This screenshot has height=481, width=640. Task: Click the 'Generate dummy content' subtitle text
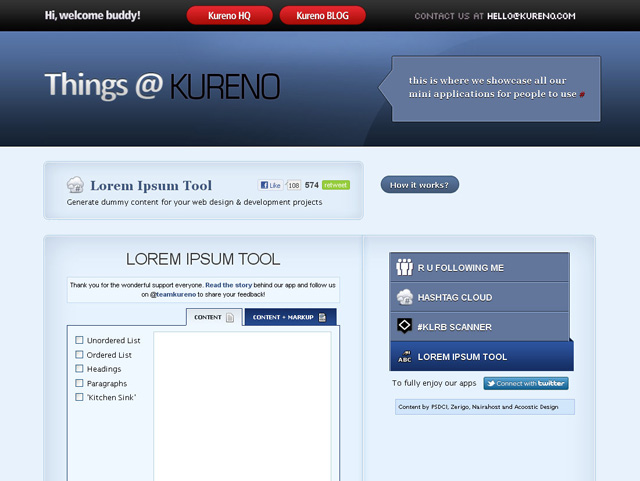(194, 202)
